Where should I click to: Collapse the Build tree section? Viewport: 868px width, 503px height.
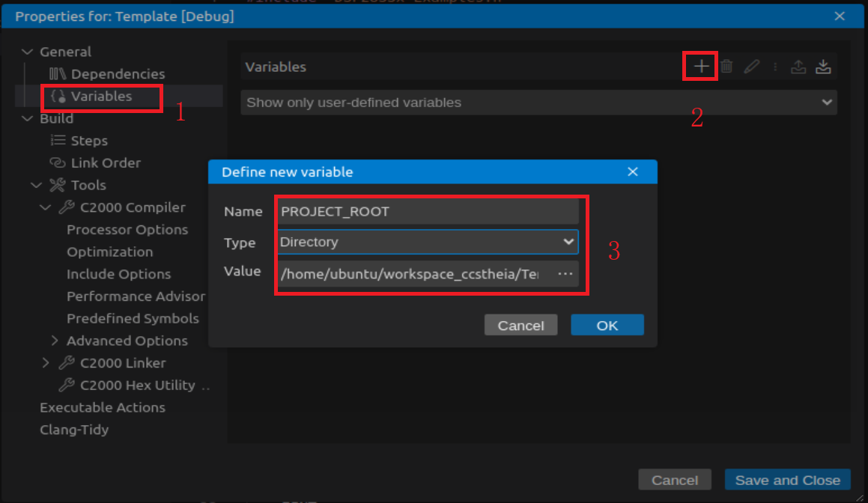(26, 118)
